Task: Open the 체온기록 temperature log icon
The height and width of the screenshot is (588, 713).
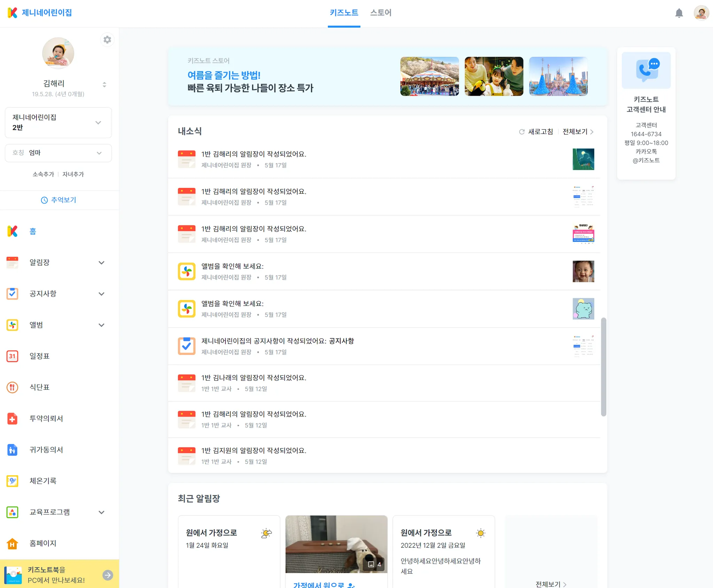Action: click(x=13, y=481)
